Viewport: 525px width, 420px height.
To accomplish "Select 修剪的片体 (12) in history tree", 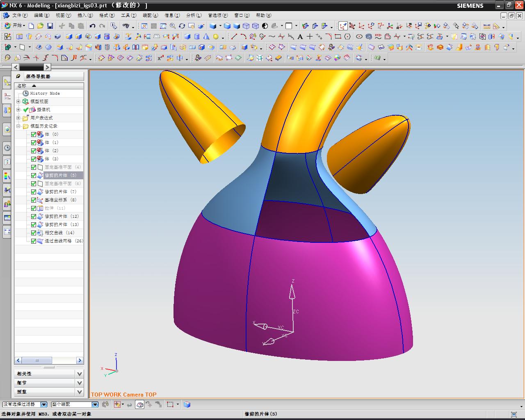I will click(62, 216).
